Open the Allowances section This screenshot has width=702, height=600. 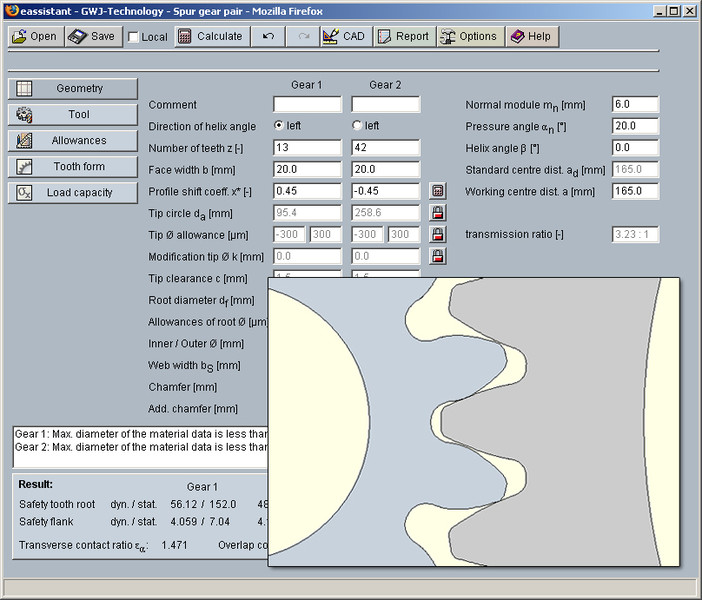click(71, 141)
